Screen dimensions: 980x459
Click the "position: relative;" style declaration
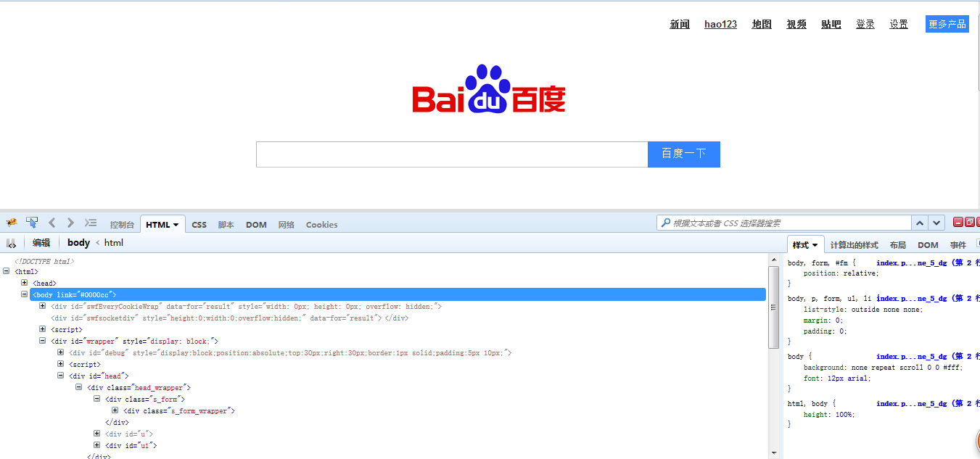(x=841, y=273)
